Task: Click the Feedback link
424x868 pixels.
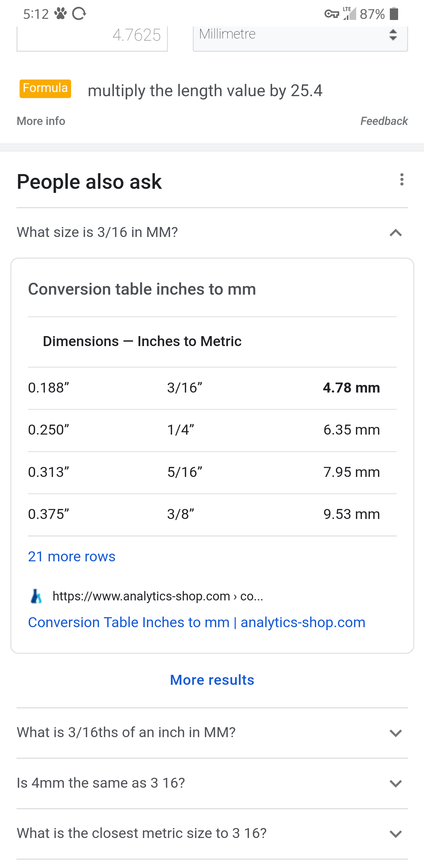Action: tap(384, 121)
